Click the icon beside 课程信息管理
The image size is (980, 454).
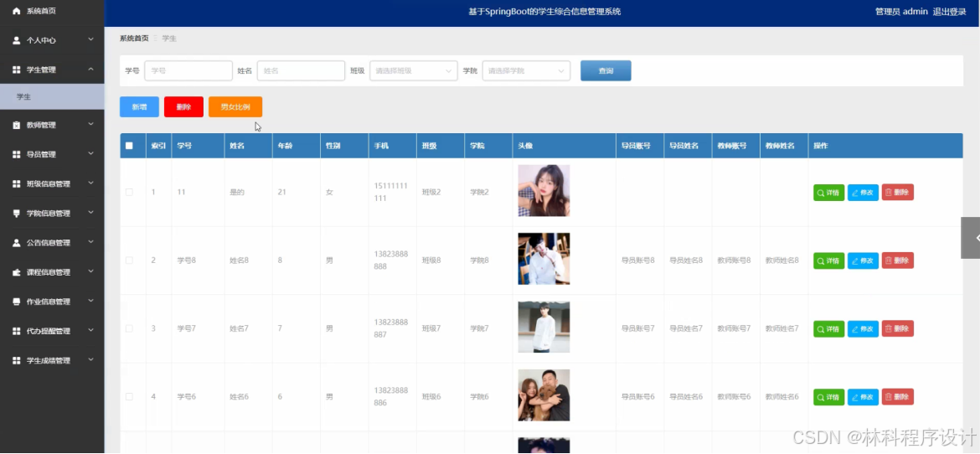(16, 272)
